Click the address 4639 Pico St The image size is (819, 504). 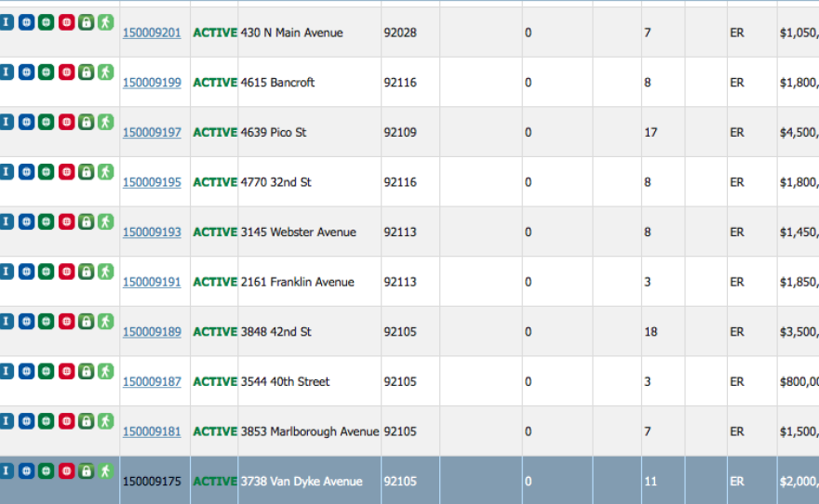point(274,133)
